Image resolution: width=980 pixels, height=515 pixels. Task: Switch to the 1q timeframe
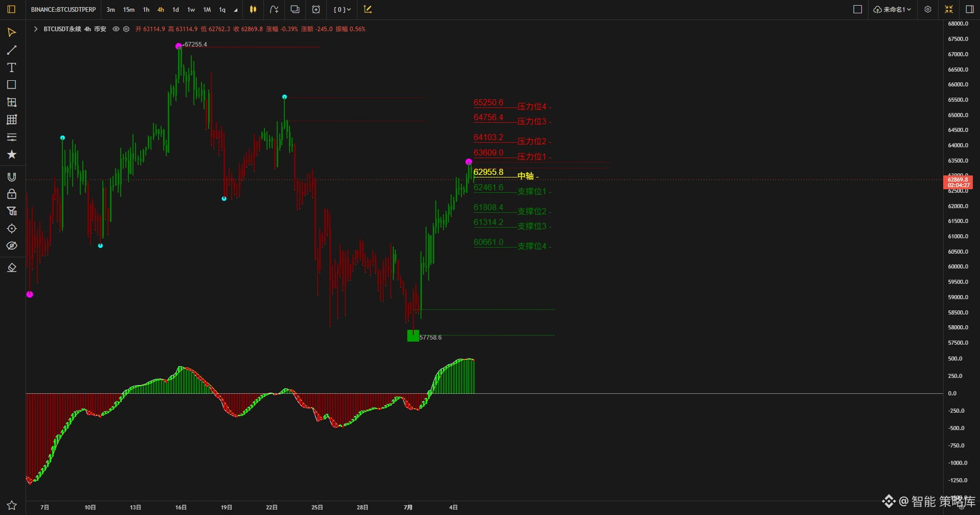pyautogui.click(x=222, y=10)
